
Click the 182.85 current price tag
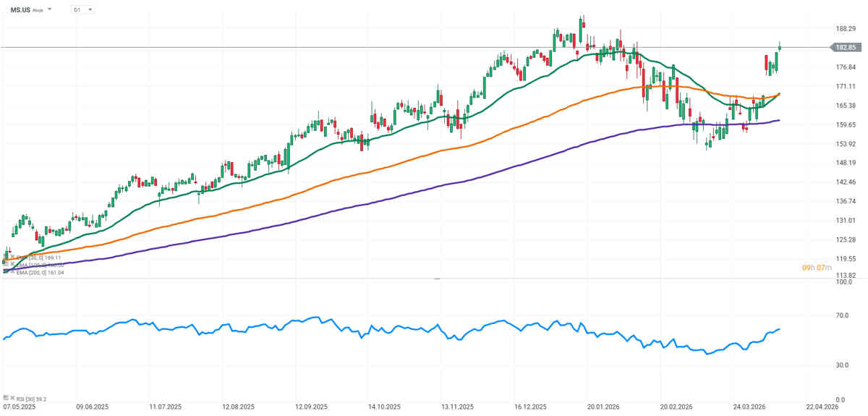pyautogui.click(x=845, y=48)
